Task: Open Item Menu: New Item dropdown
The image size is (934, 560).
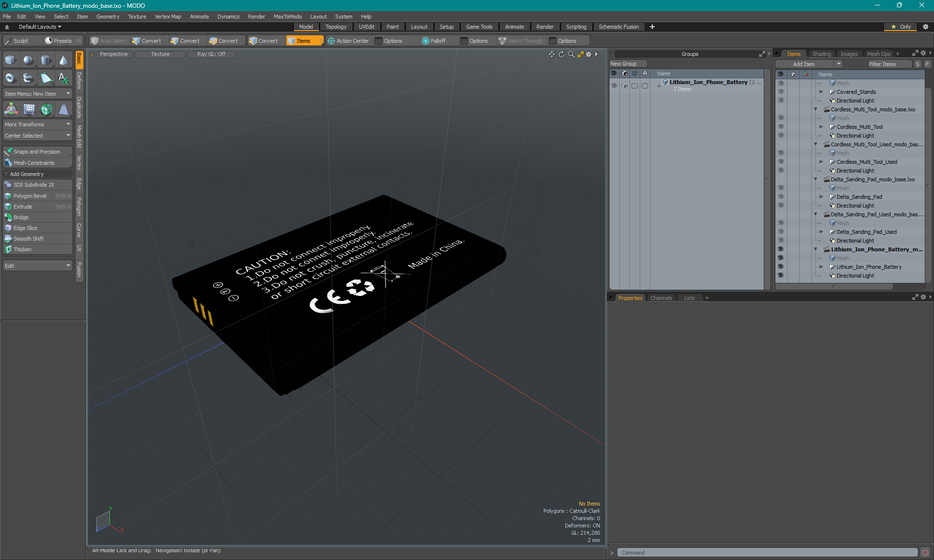Action: pyautogui.click(x=37, y=94)
